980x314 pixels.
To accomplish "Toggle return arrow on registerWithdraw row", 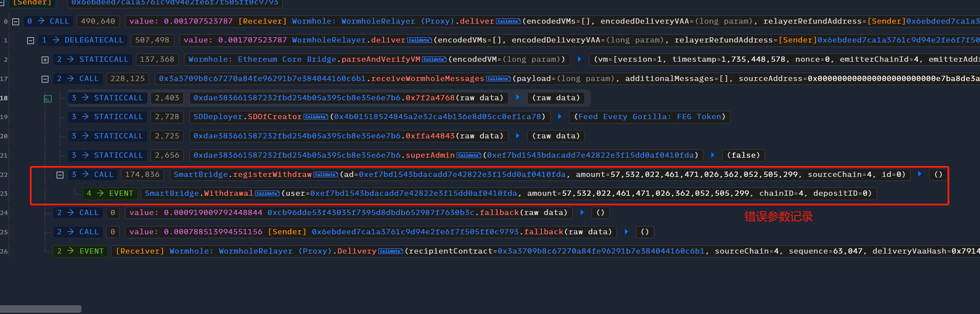I will point(920,174).
